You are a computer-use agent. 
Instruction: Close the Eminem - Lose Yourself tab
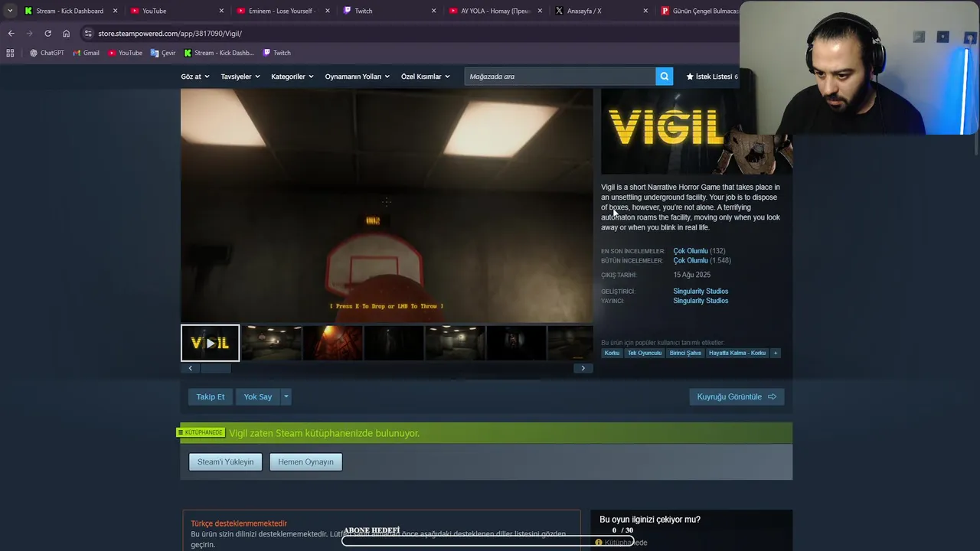(x=328, y=11)
